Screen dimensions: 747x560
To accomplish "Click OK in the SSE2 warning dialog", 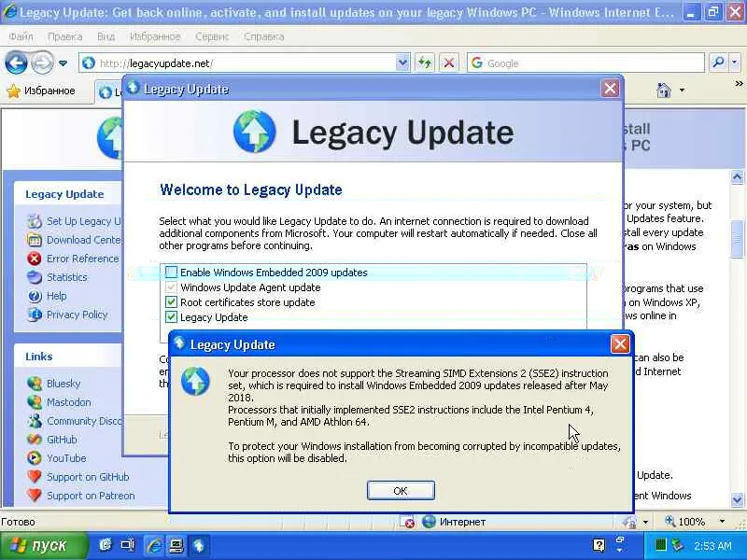I will 401,490.
